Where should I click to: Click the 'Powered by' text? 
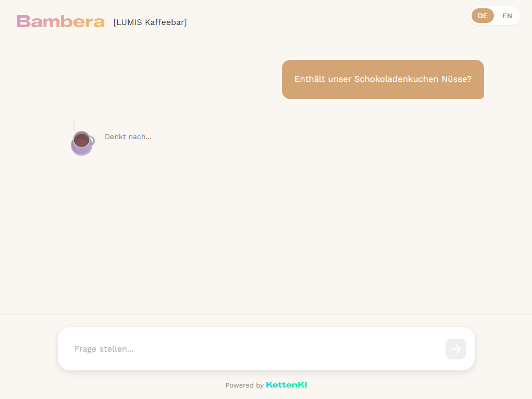[244, 385]
